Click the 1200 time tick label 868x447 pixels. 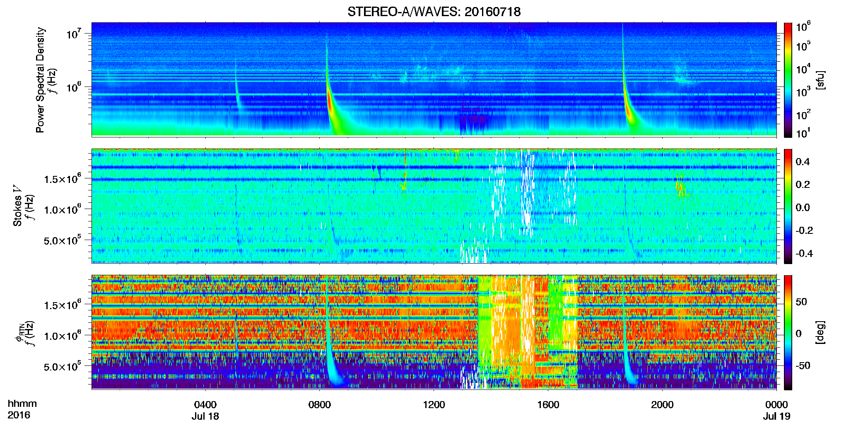pos(434,404)
